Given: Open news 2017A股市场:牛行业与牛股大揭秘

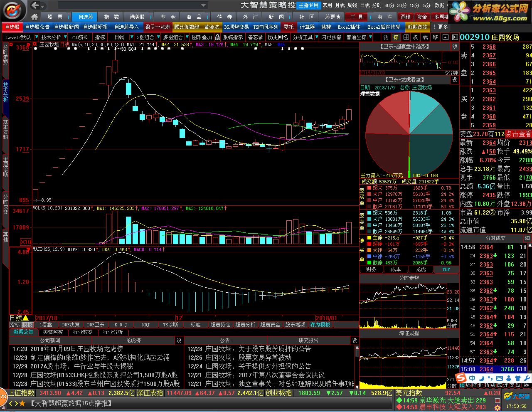Looking at the screenshot, I should point(82,366).
